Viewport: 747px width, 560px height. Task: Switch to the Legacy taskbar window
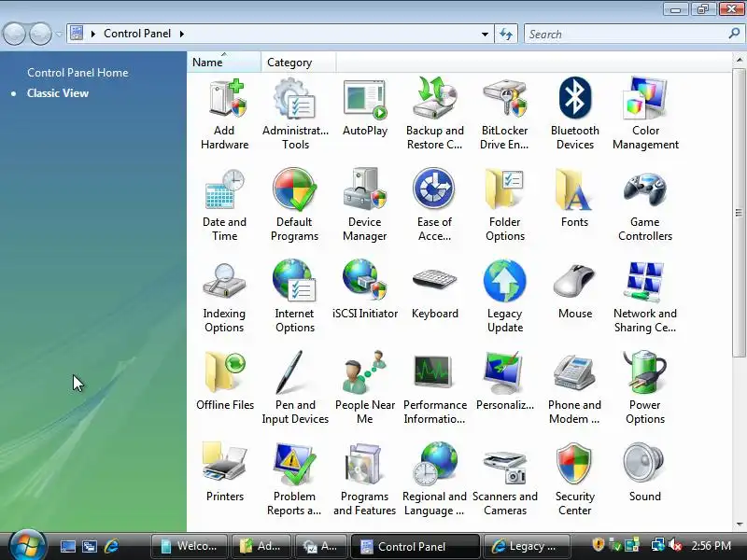[527, 546]
